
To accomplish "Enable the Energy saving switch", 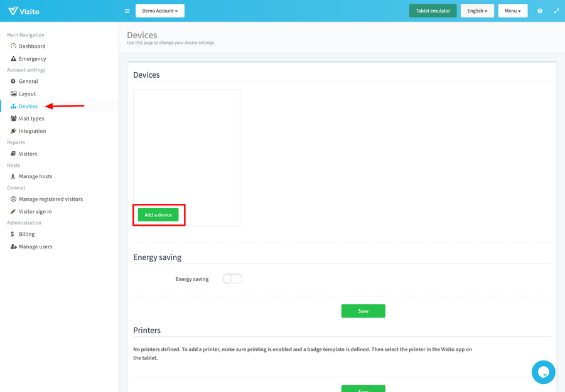I will point(232,278).
